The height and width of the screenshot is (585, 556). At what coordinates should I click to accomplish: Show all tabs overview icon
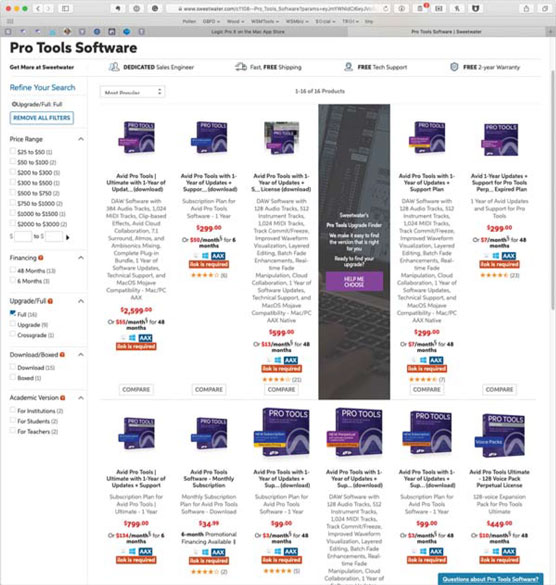click(x=545, y=8)
